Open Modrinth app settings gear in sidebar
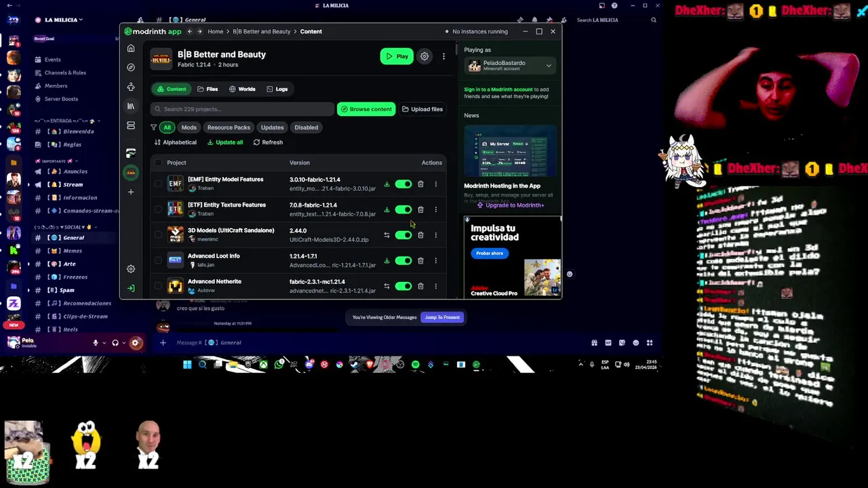The width and height of the screenshot is (868, 488). (x=131, y=269)
